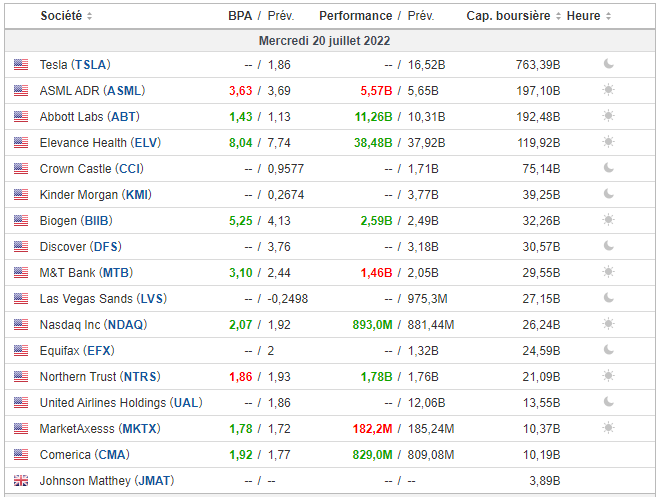
Task: Click the US flag beside Abbott Labs
Action: (x=21, y=116)
